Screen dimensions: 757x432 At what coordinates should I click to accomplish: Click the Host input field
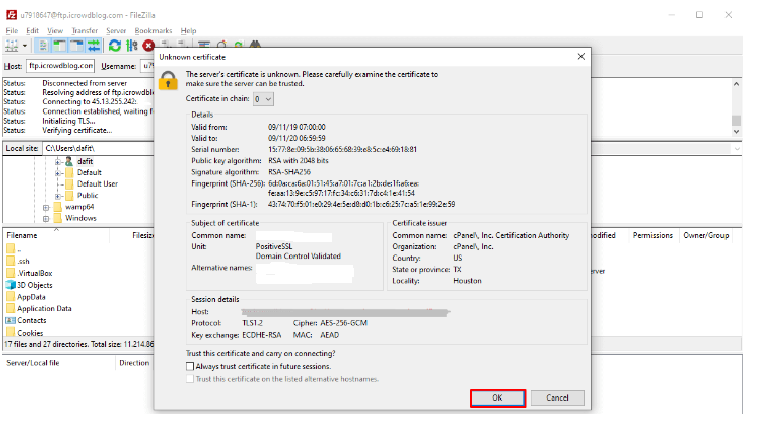coord(60,66)
